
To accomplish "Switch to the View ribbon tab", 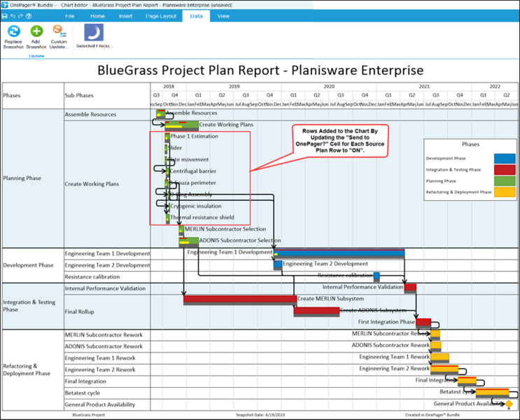I will tap(223, 16).
